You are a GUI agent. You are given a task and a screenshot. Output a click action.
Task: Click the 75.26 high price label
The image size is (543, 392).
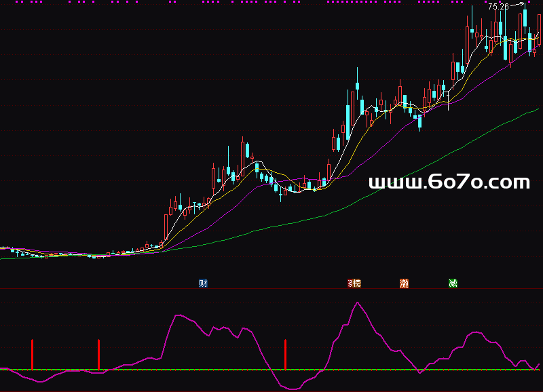pos(498,6)
